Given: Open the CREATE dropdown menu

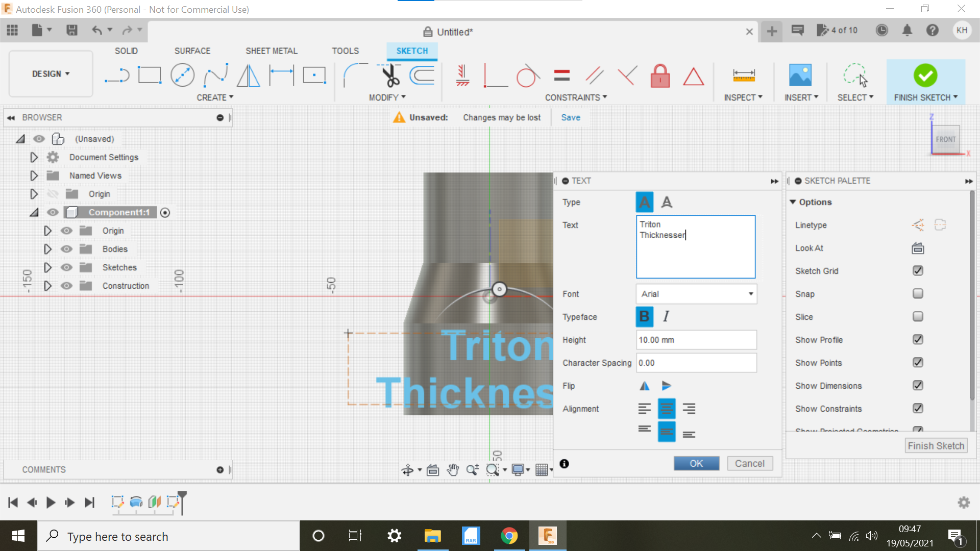Looking at the screenshot, I should click(x=215, y=97).
